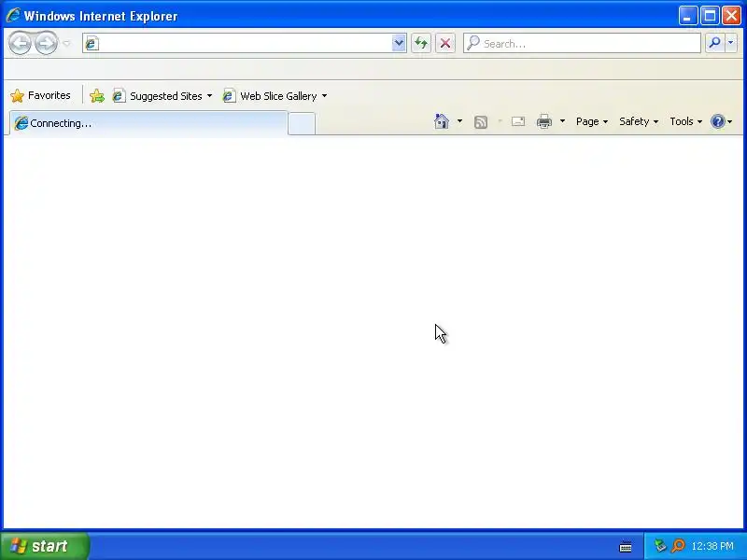The image size is (747, 560).
Task: Maximize the Internet Explorer window
Action: click(710, 16)
